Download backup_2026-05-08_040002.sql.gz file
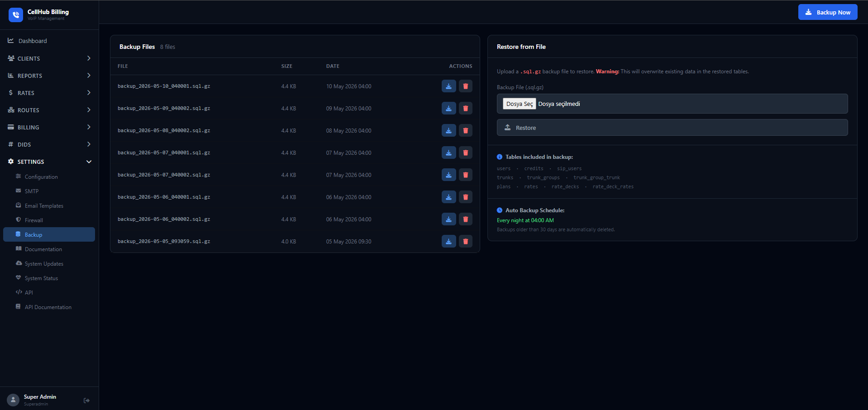Viewport: 868px width, 410px height. pos(448,130)
